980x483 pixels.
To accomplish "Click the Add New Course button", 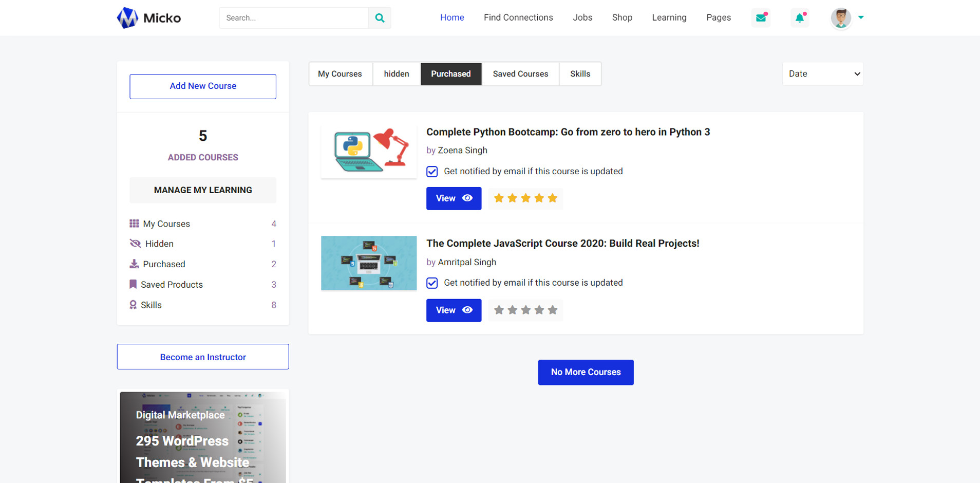I will click(203, 86).
